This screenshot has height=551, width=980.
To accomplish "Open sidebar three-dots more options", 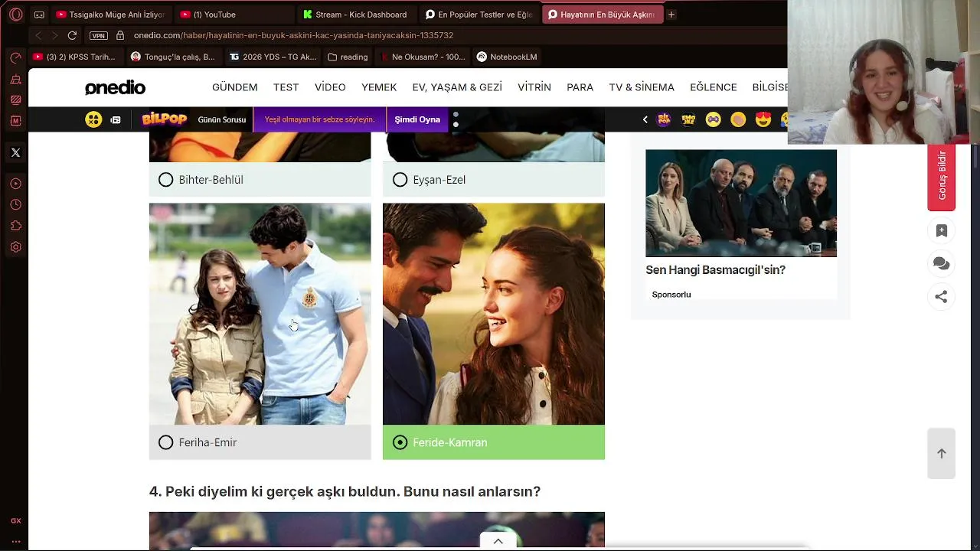I will coord(15,541).
